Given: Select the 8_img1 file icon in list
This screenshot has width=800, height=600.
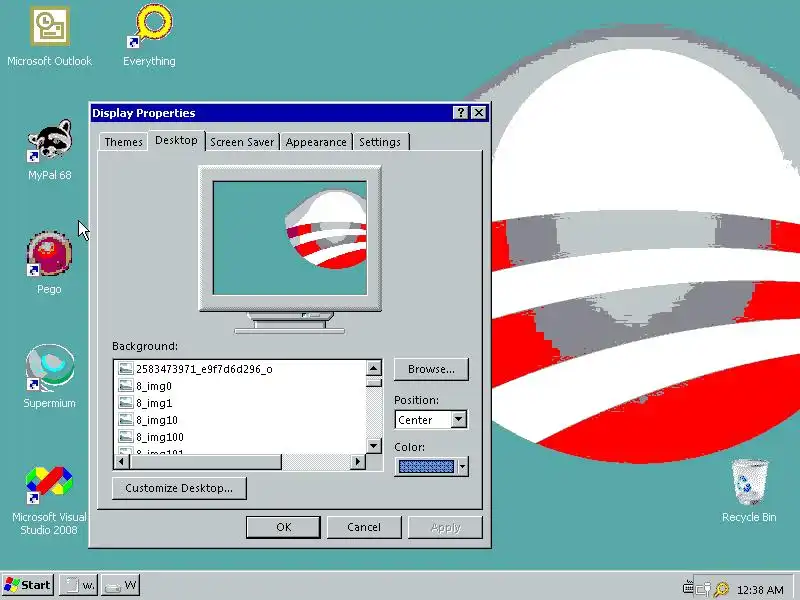Looking at the screenshot, I should point(126,403).
